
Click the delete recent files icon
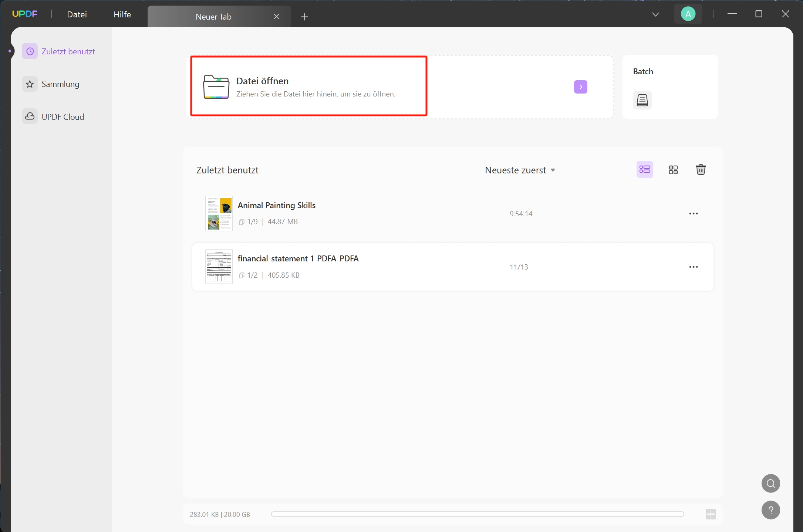701,169
